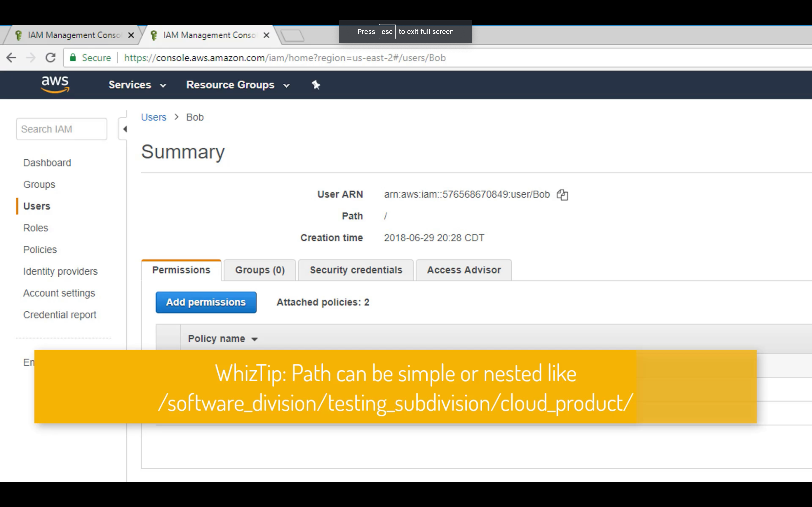Select the Access Advisor tab

[463, 270]
